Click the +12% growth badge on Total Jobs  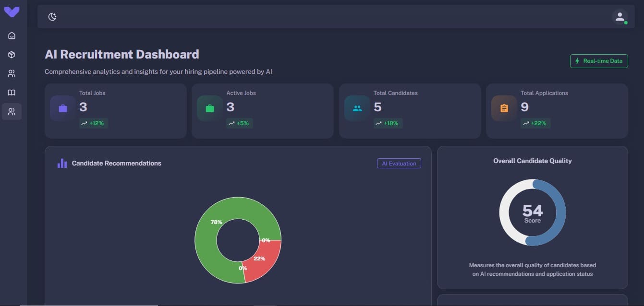click(93, 123)
